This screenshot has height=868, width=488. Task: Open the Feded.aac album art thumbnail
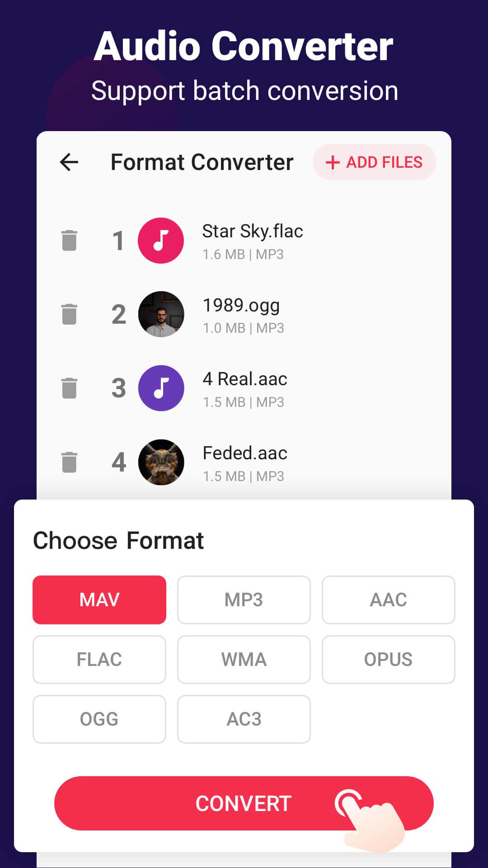point(161,462)
